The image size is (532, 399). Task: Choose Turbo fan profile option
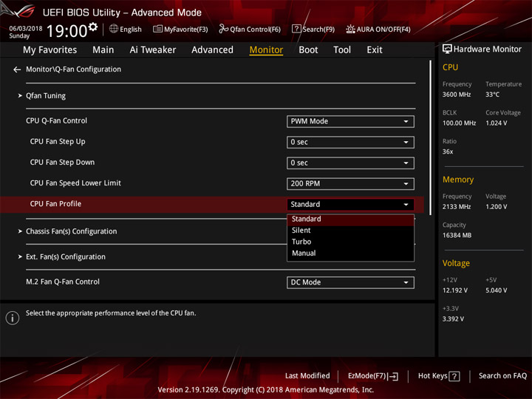(x=350, y=242)
